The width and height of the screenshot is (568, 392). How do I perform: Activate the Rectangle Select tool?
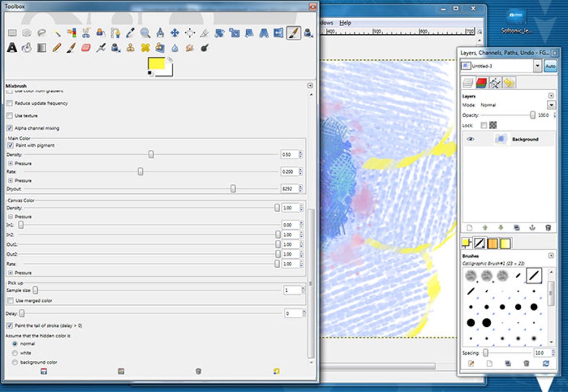pyautogui.click(x=11, y=33)
